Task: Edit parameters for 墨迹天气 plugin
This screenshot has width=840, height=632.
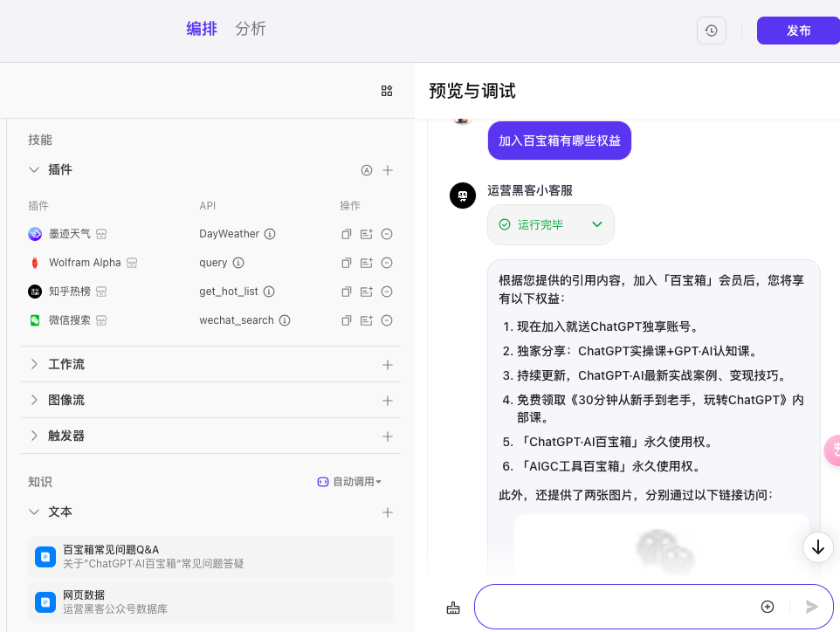Action: (x=367, y=234)
